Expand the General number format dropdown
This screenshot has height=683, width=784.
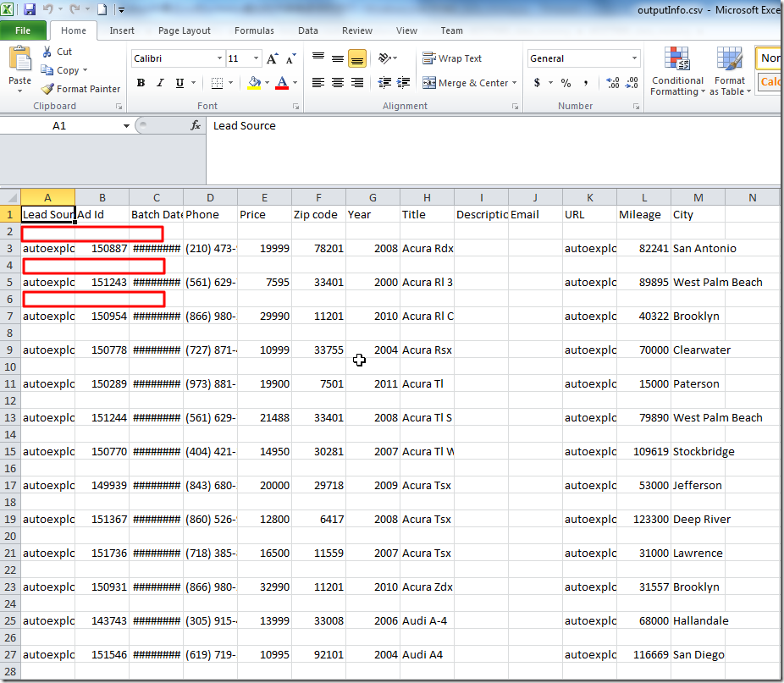[x=635, y=58]
